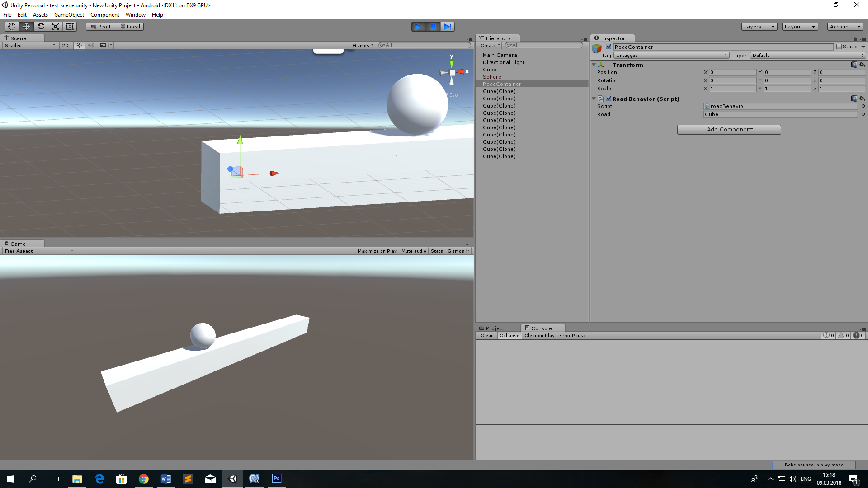Image resolution: width=868 pixels, height=488 pixels.
Task: Click the Create button in Hierarchy
Action: tap(489, 45)
